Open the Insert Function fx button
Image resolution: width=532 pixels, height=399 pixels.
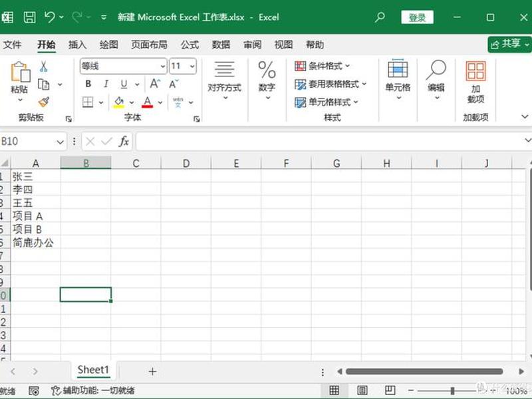coord(124,142)
